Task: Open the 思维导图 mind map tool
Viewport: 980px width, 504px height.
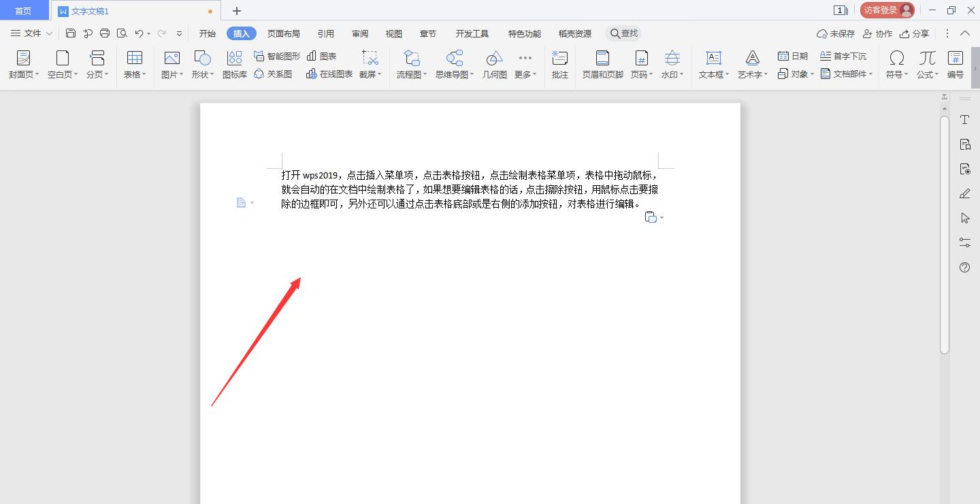Action: (453, 65)
